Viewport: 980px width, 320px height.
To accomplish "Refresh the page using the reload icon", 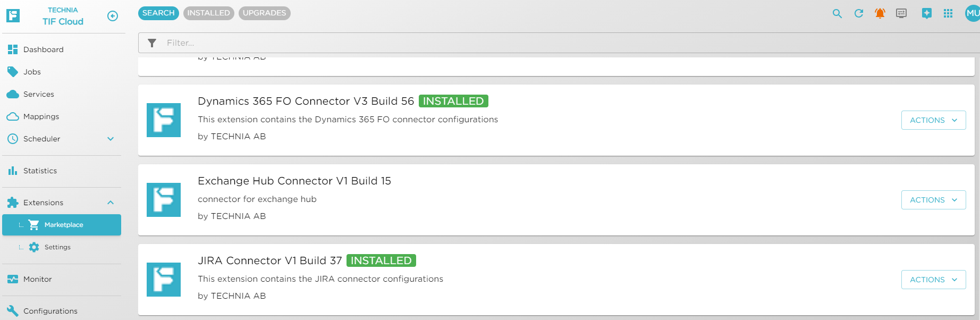I will tap(859, 14).
